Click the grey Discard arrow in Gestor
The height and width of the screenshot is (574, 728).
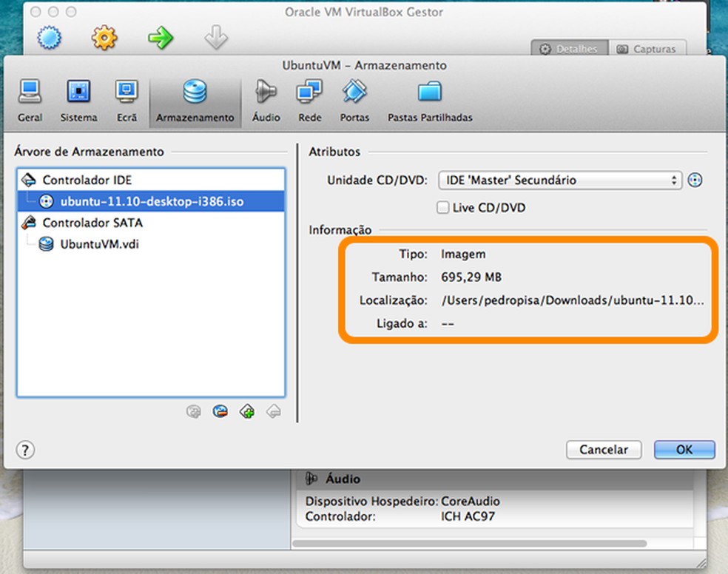216,38
